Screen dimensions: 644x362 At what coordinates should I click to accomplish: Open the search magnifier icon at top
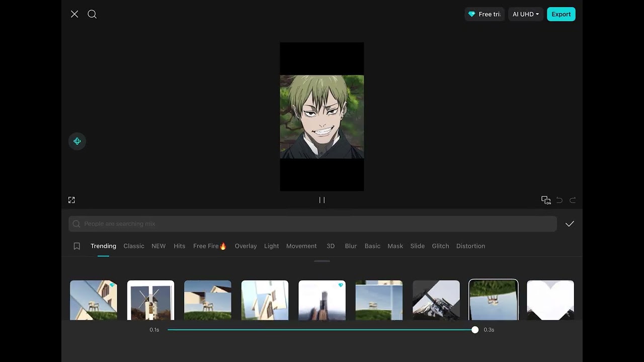click(92, 14)
